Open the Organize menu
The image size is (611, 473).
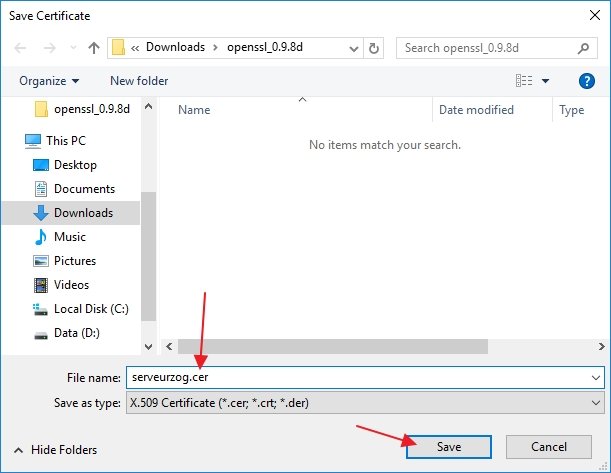coord(49,81)
